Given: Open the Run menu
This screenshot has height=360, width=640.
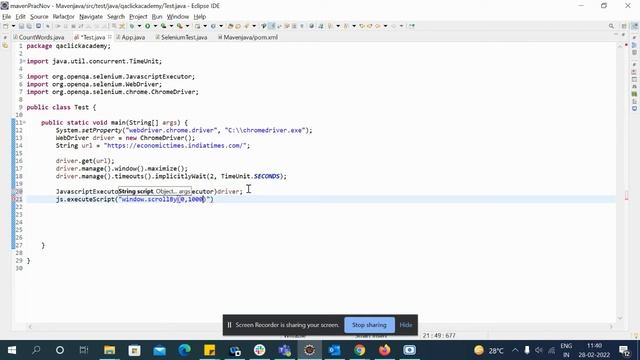Looking at the screenshot, I should (157, 17).
